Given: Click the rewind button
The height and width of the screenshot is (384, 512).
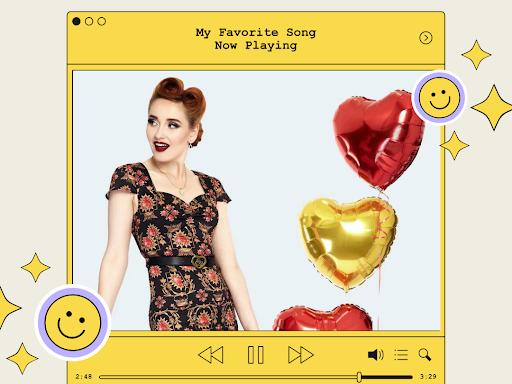Looking at the screenshot, I should 211,355.
